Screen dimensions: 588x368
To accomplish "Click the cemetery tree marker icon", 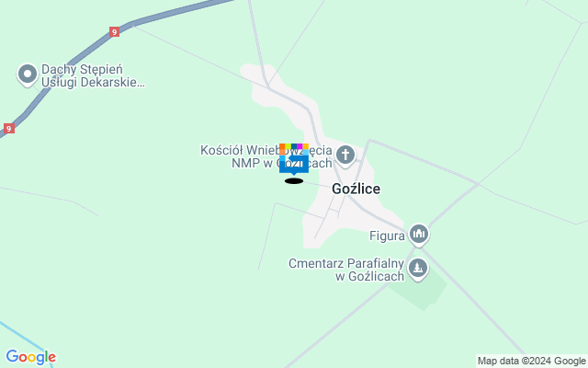I will point(418,270).
